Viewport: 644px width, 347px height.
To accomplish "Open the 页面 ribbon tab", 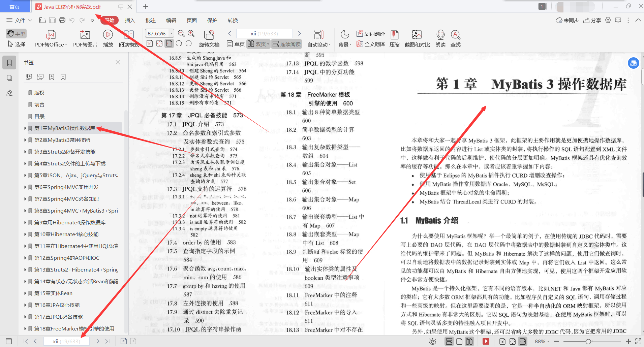I will coord(192,20).
